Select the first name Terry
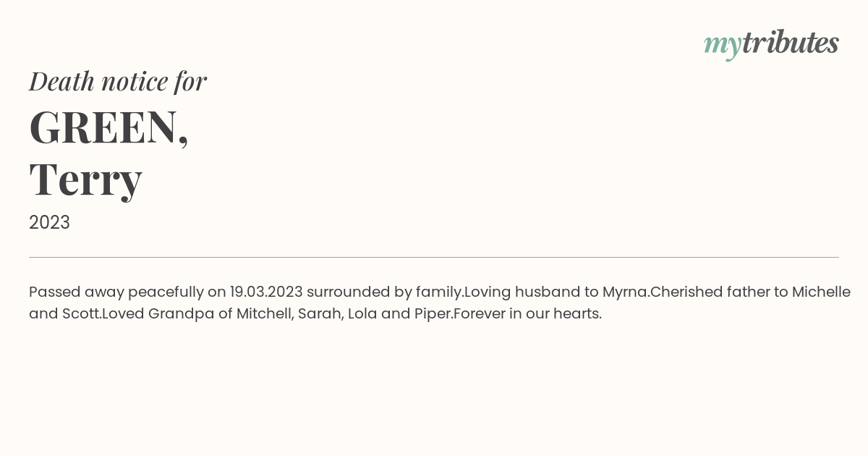Screen dimensions: 868x456 coord(85,179)
